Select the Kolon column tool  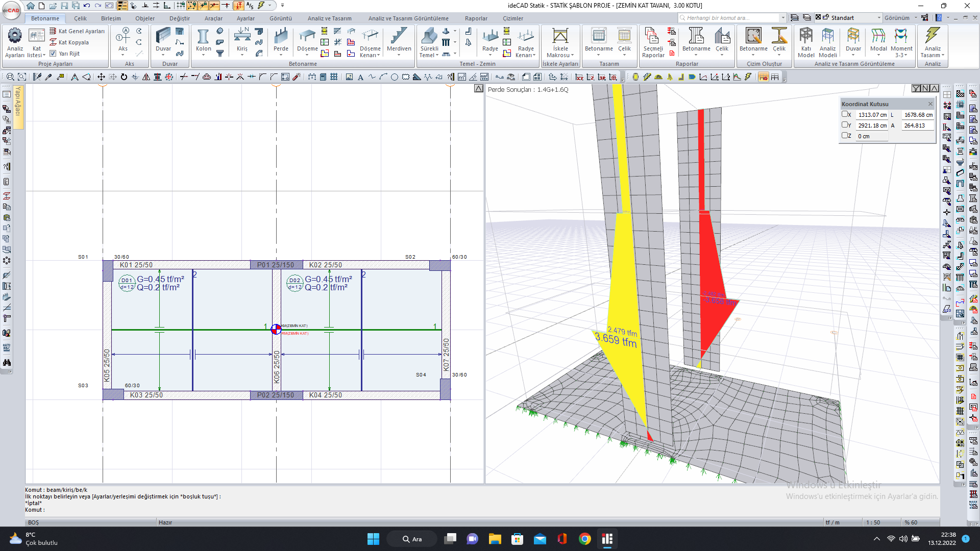tap(203, 42)
